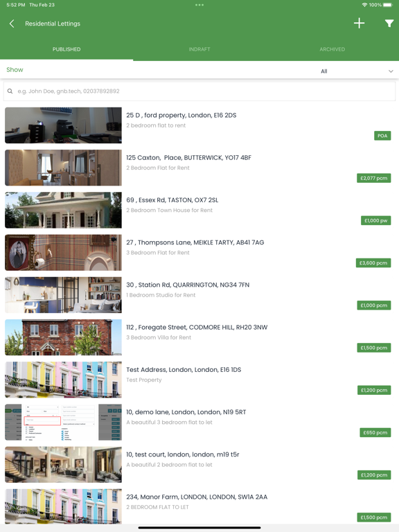Open thumbnail of 10 demo lane listing
The height and width of the screenshot is (532, 399).
(x=63, y=422)
